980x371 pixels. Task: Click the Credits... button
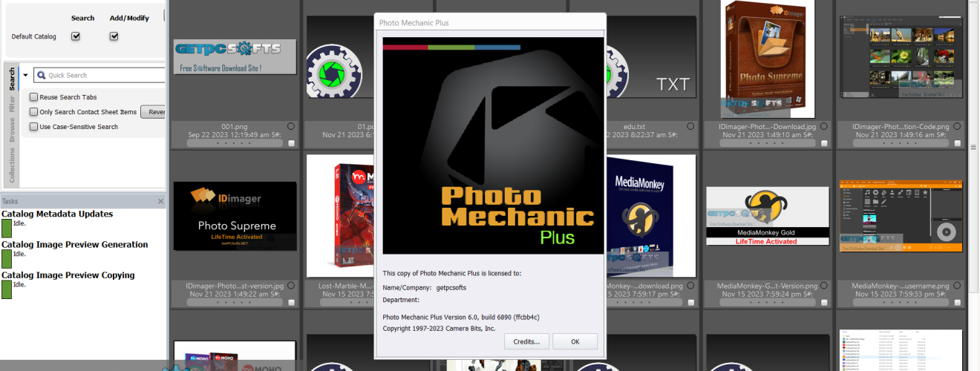point(527,341)
